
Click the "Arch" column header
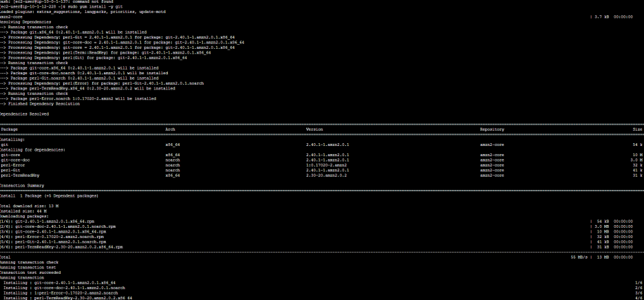coord(170,129)
